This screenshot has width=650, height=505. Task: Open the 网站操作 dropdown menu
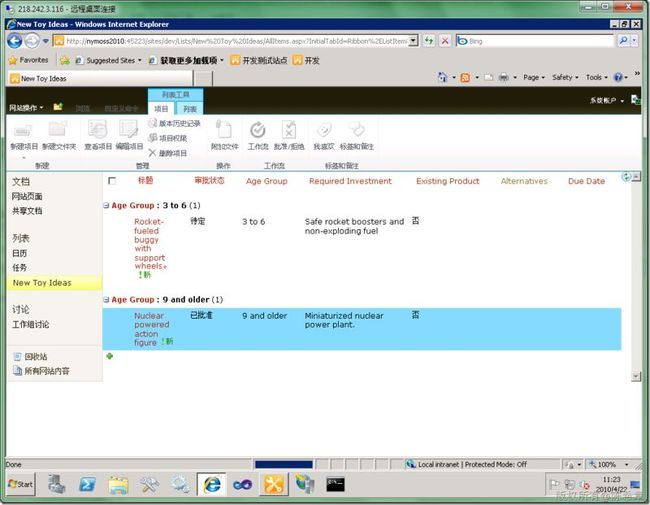click(x=26, y=108)
